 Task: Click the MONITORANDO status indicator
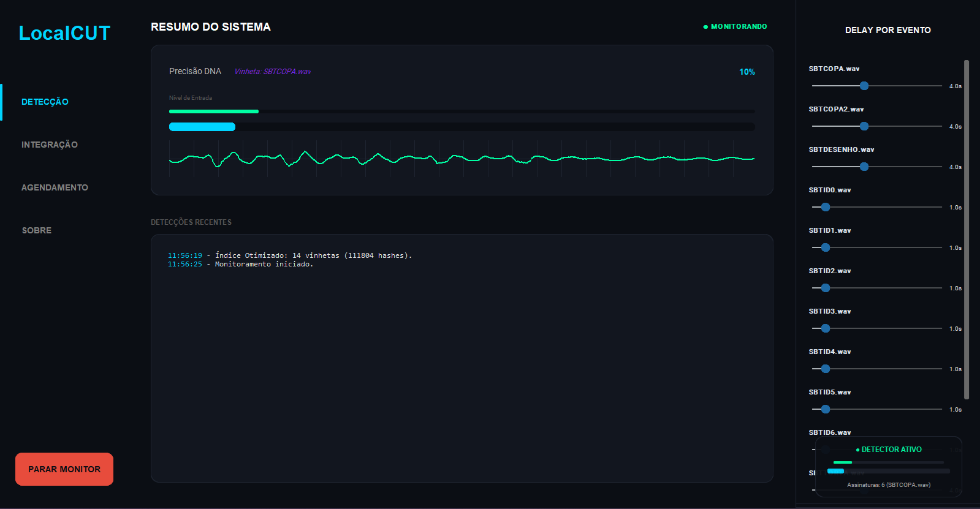pyautogui.click(x=735, y=26)
